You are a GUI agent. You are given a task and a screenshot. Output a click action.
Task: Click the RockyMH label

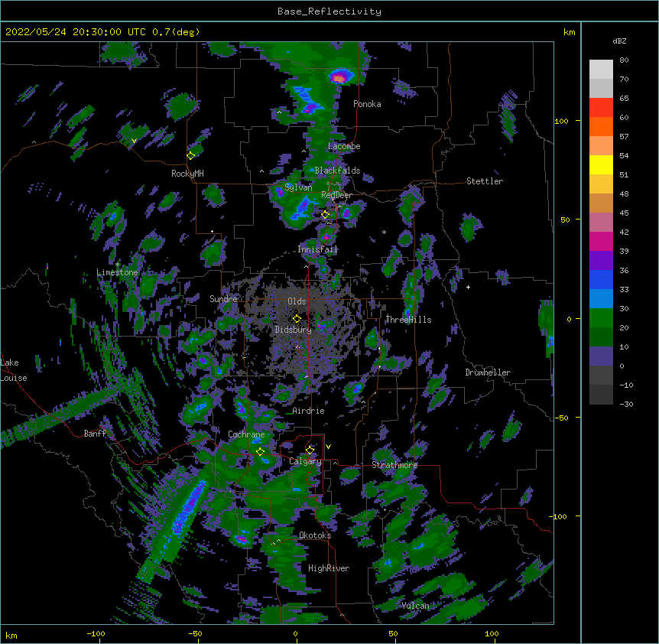[x=187, y=174]
